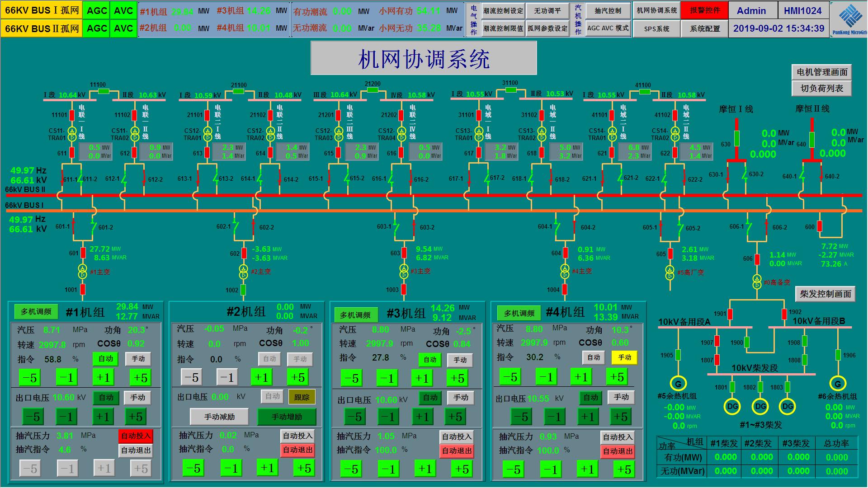
Task: Open 无功调平 setting
Action: (x=547, y=10)
